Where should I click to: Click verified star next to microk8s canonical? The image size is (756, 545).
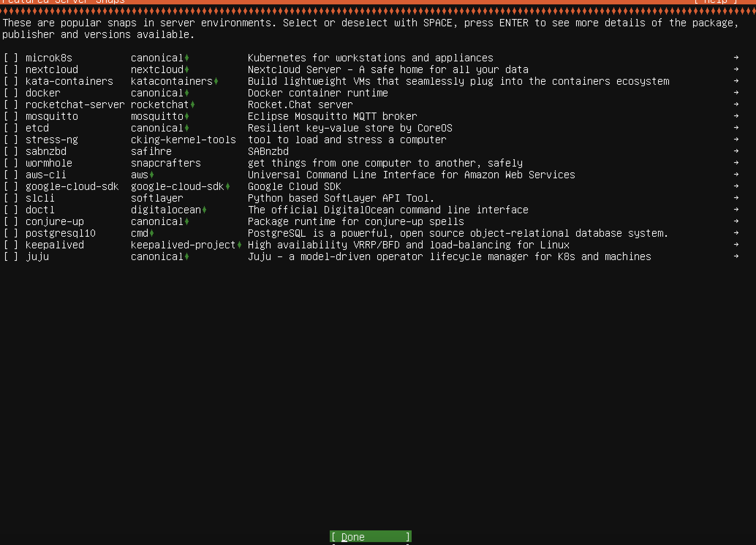click(187, 58)
